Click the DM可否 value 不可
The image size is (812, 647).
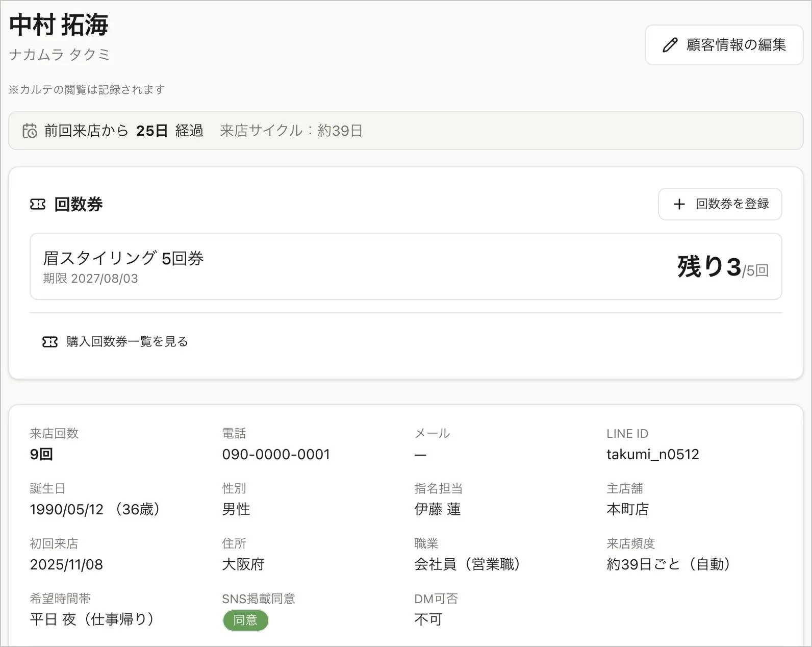click(x=428, y=619)
